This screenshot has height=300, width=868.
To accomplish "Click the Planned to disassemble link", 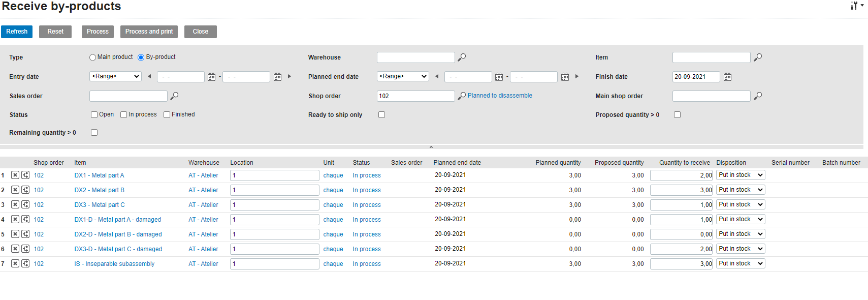I will pyautogui.click(x=500, y=96).
